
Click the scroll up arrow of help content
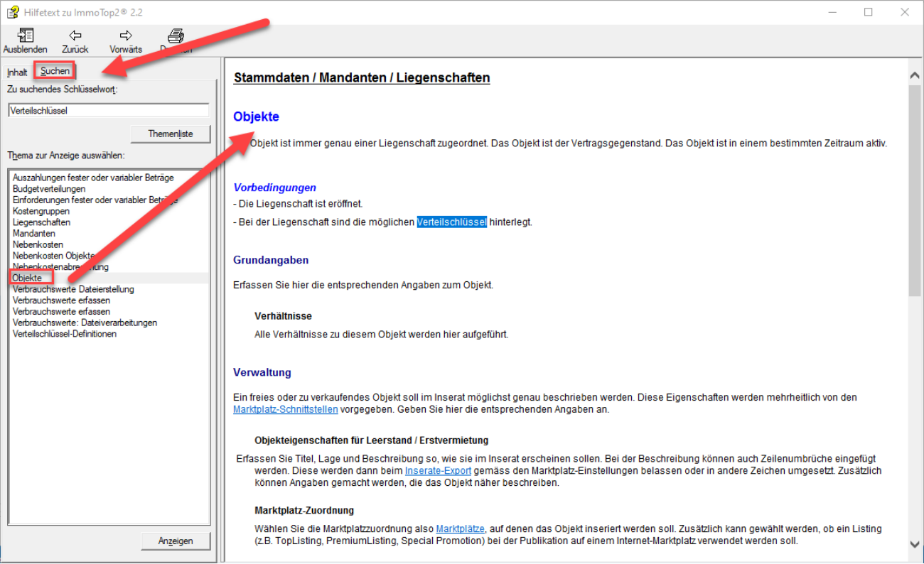915,74
